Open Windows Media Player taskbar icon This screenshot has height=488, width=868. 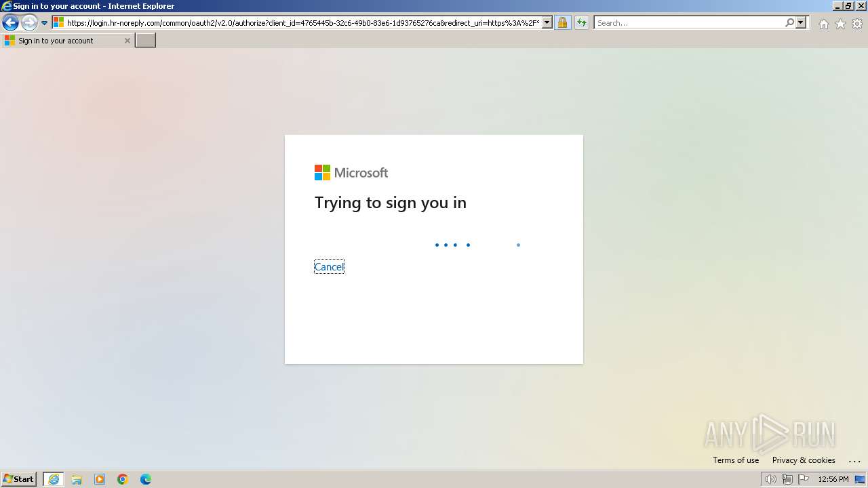[x=100, y=479]
